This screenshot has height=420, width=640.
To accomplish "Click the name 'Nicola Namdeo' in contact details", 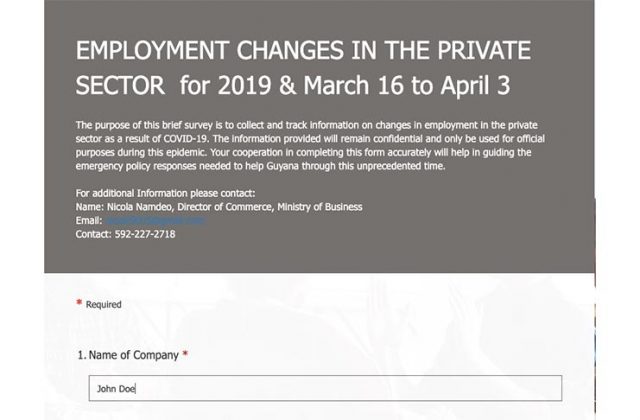I will point(140,207).
